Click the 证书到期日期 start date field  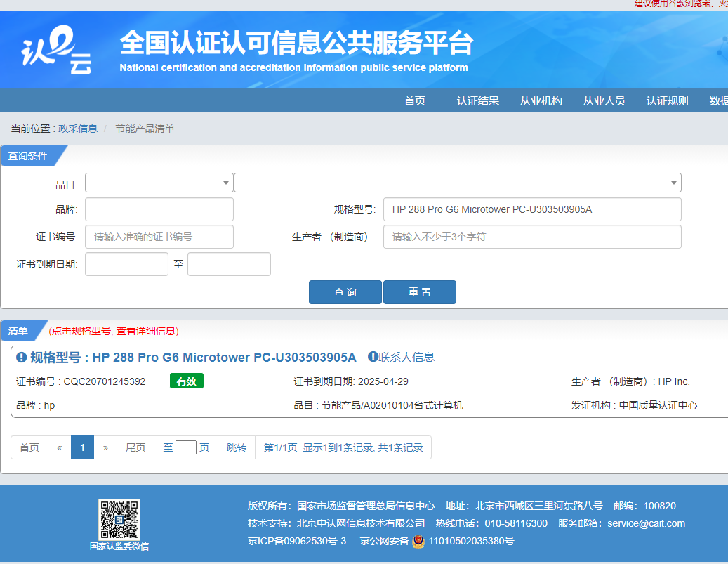tap(127, 264)
